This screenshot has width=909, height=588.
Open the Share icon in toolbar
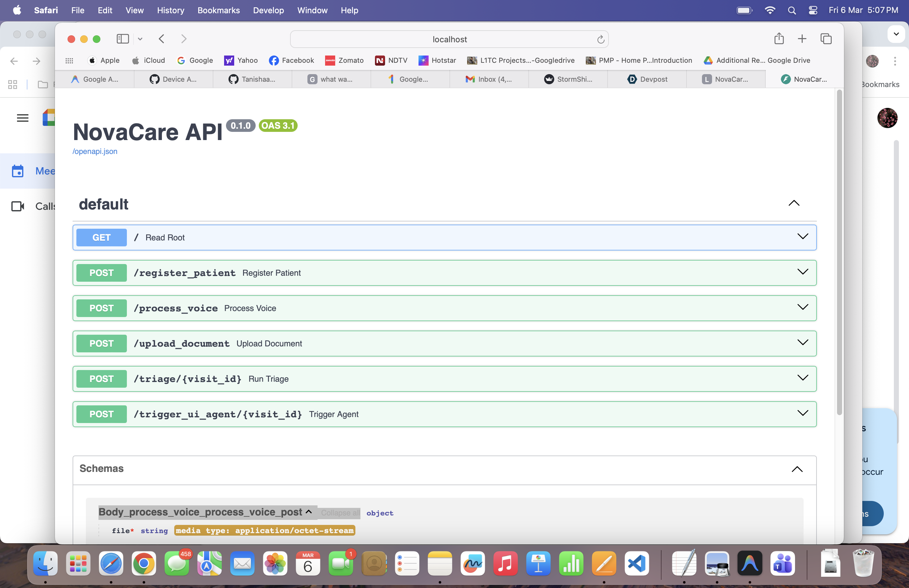coord(779,39)
